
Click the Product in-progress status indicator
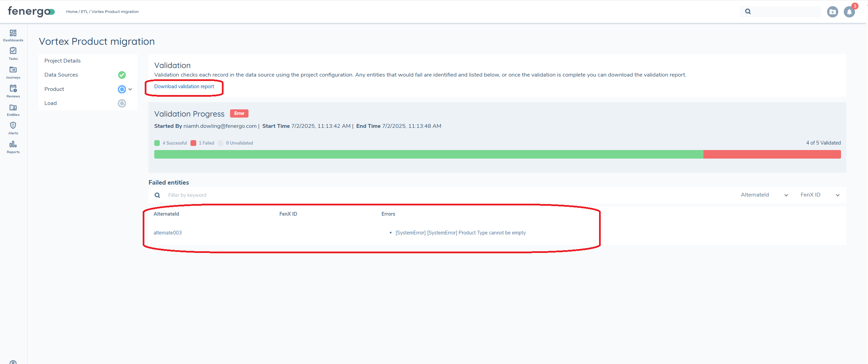click(122, 89)
